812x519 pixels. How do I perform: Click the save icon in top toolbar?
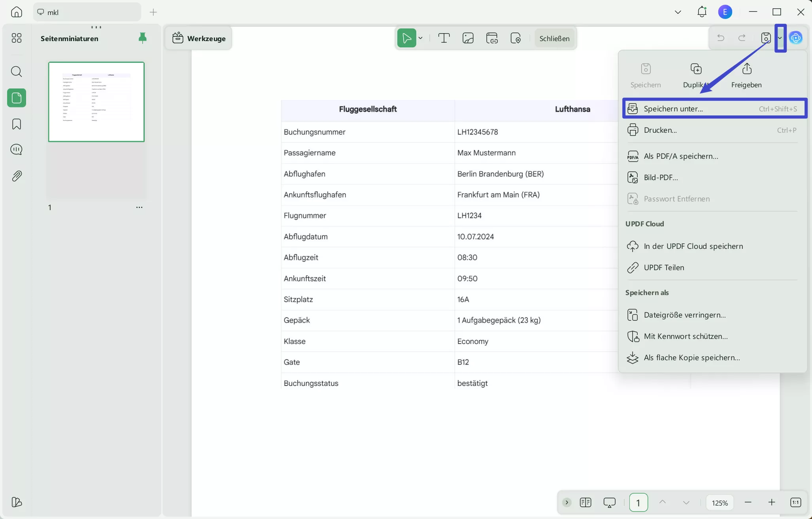click(x=766, y=38)
